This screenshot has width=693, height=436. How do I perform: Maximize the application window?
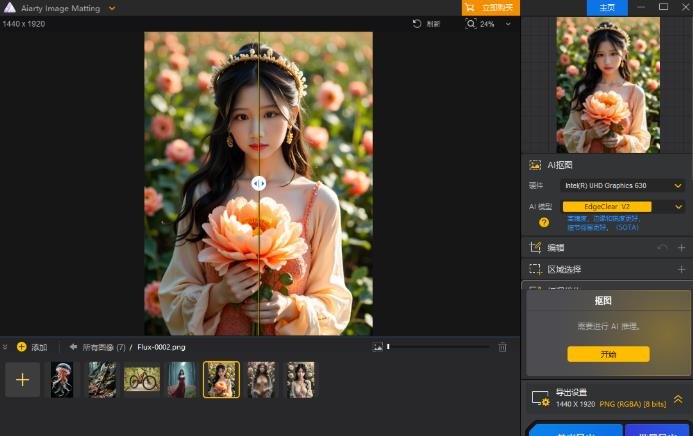[663, 7]
